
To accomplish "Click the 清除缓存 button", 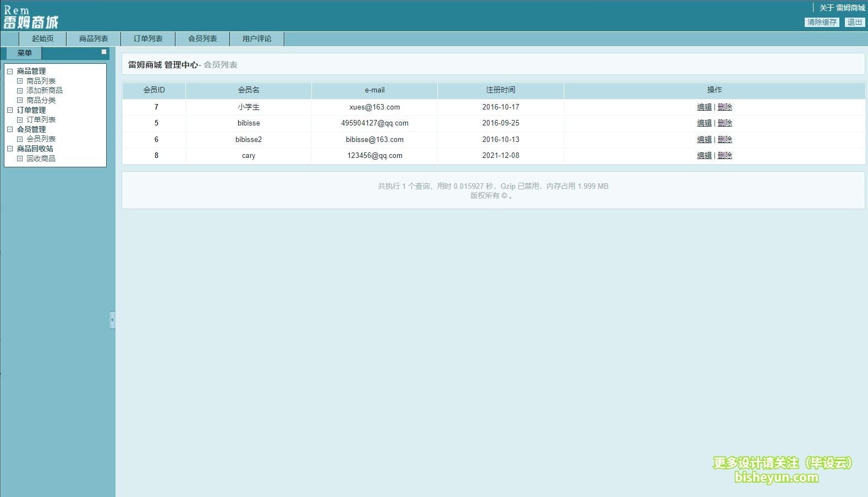I will [x=822, y=22].
